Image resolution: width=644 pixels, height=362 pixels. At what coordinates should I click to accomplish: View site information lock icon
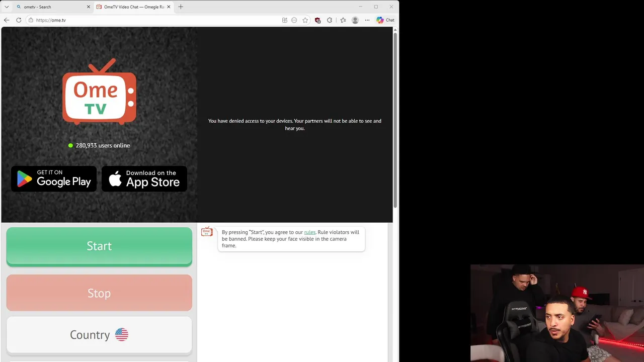[31, 20]
